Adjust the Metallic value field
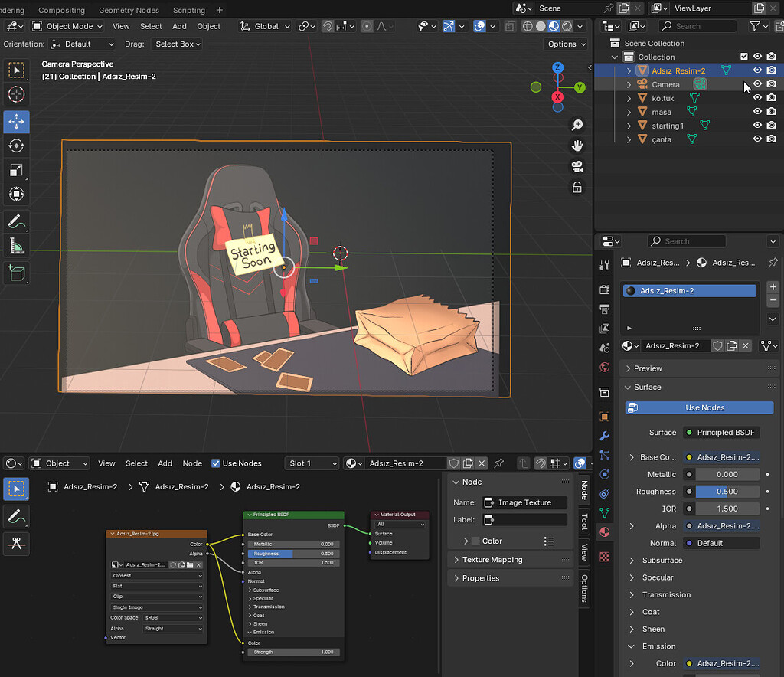The width and height of the screenshot is (784, 677). (x=727, y=475)
